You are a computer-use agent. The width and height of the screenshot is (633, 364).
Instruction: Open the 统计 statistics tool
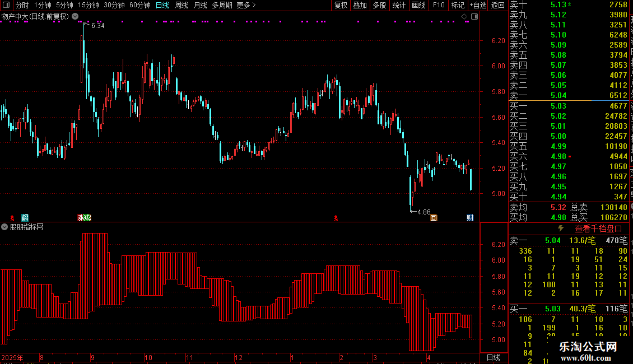pos(399,5)
